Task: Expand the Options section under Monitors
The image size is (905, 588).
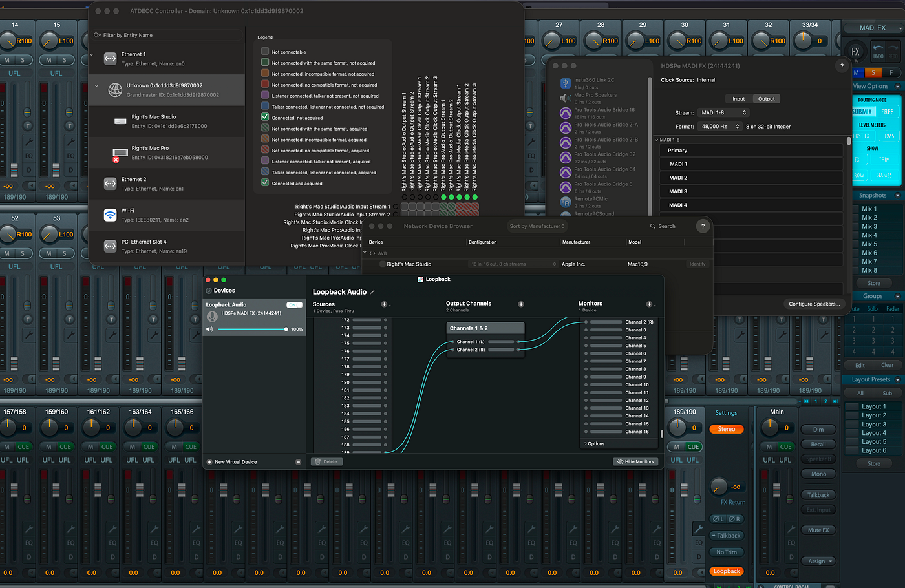Action: click(595, 444)
